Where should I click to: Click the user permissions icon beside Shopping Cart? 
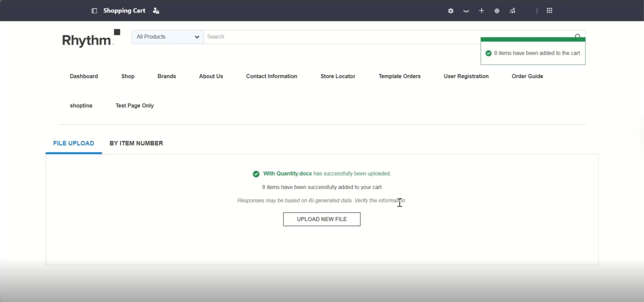pos(155,10)
